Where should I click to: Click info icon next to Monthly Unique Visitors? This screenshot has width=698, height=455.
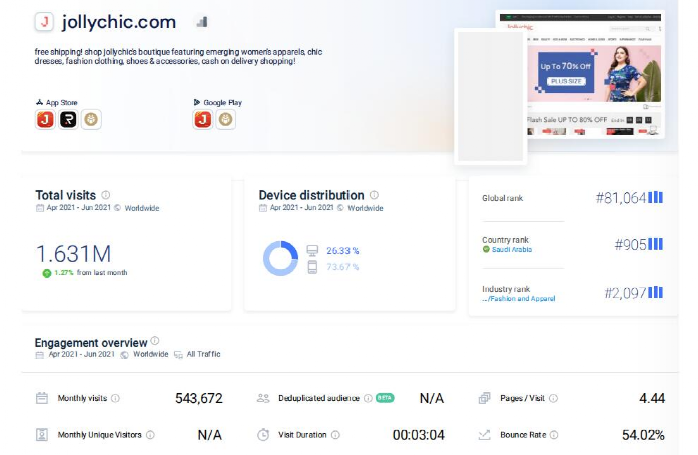[x=150, y=435]
